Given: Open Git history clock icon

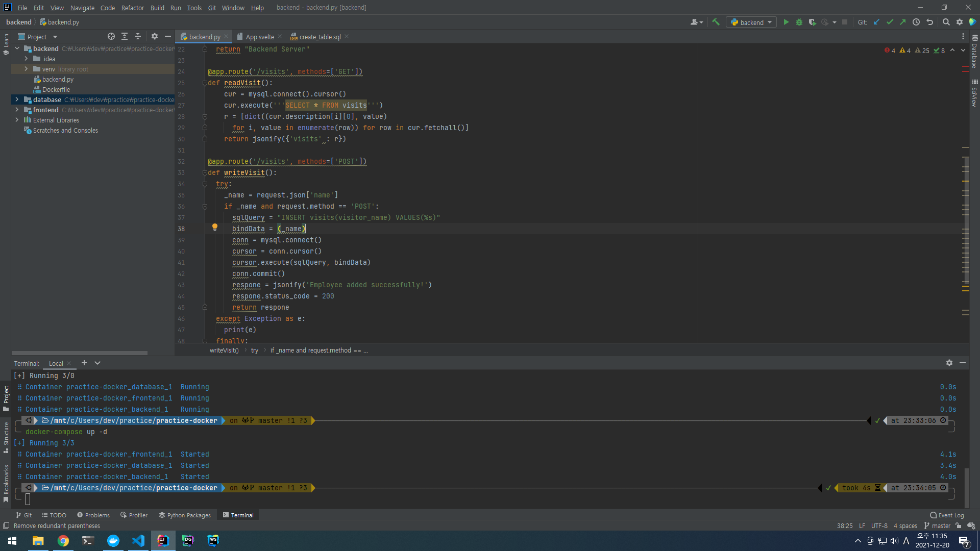Looking at the screenshot, I should 916,22.
